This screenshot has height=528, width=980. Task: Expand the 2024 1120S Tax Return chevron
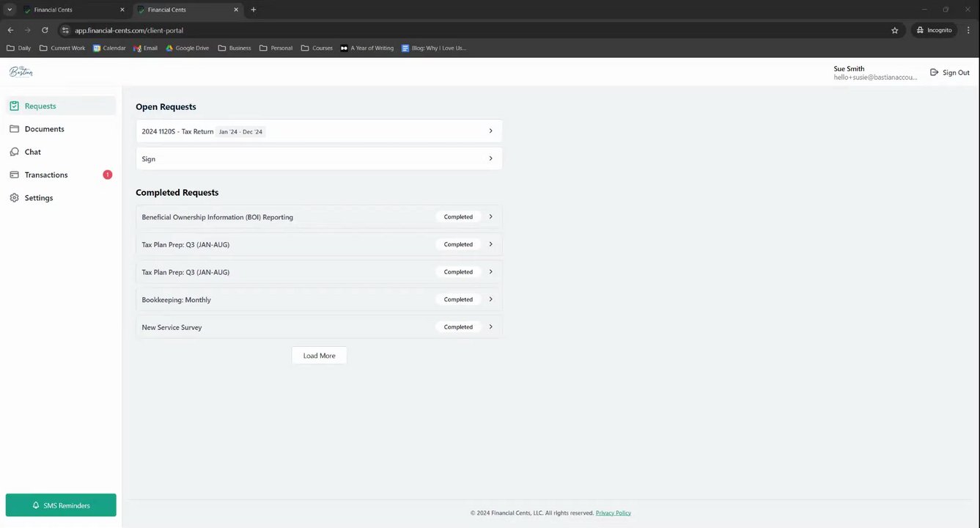pos(490,131)
